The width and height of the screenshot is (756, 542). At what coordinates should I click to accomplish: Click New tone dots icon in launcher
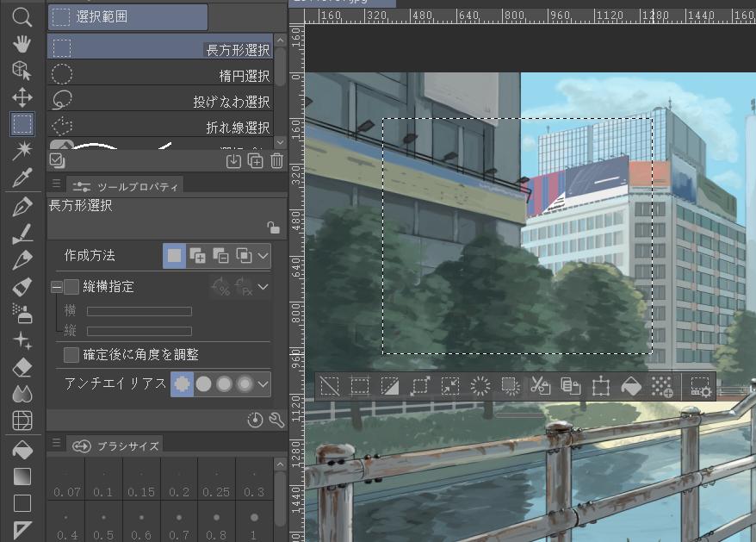click(x=661, y=386)
